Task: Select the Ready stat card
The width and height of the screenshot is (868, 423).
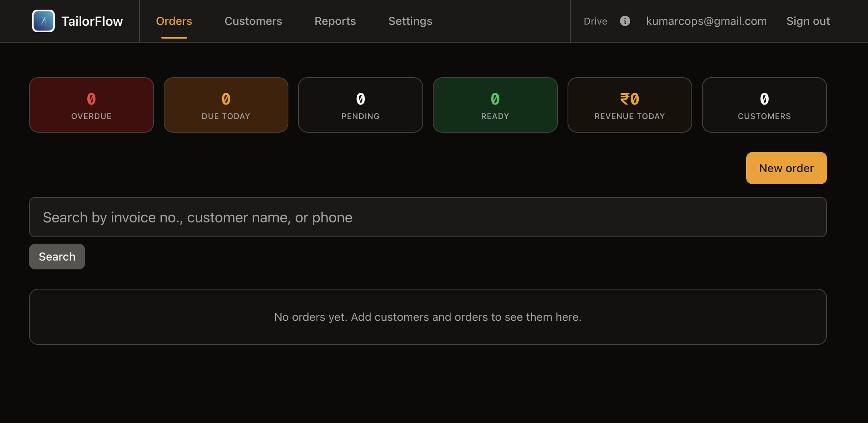Action: pos(495,105)
